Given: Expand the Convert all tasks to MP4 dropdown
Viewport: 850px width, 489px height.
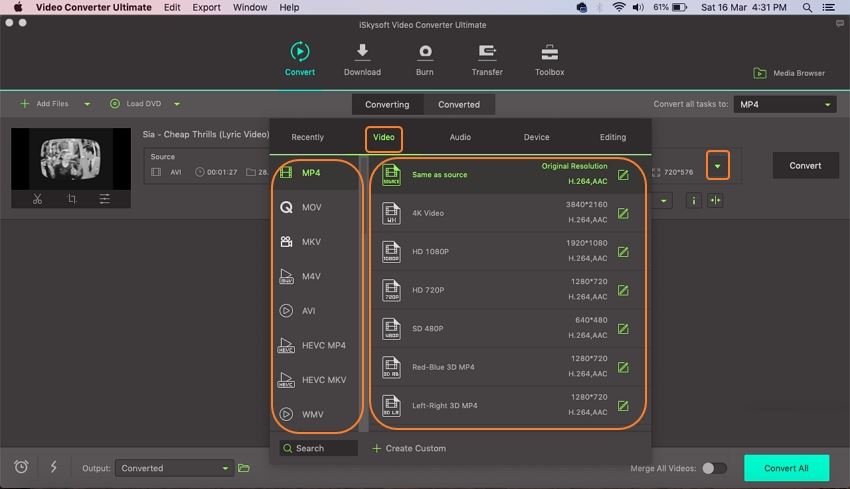Looking at the screenshot, I should click(785, 104).
